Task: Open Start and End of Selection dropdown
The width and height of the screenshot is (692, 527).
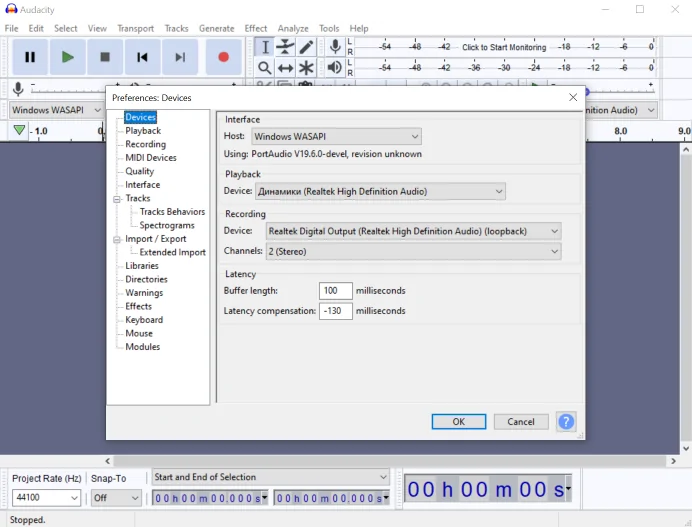Action: 271,477
